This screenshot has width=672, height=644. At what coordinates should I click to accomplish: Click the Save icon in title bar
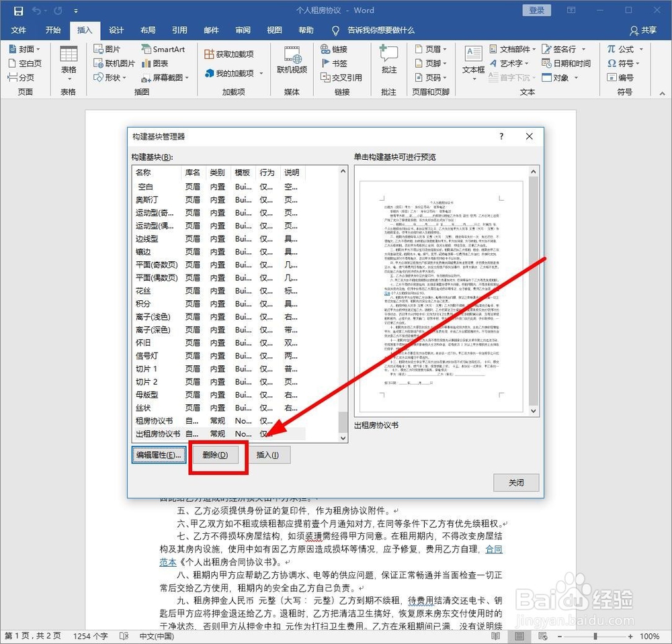coord(18,11)
